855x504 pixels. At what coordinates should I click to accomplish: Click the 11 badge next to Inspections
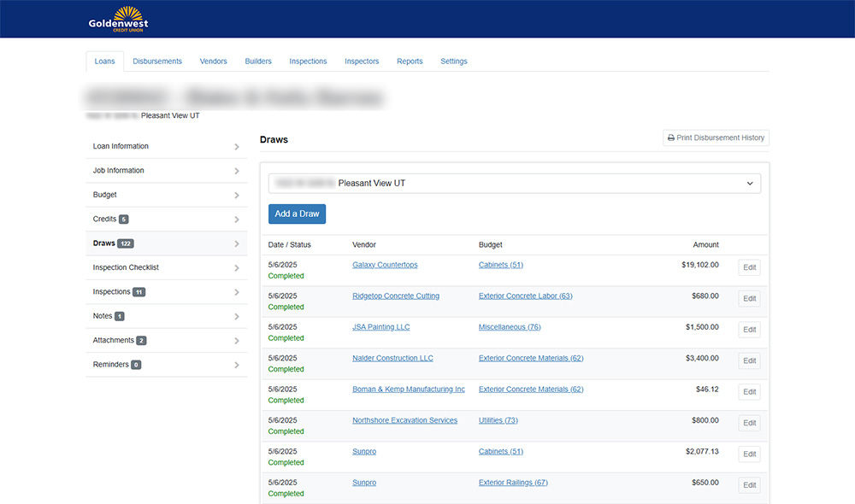[x=139, y=292]
